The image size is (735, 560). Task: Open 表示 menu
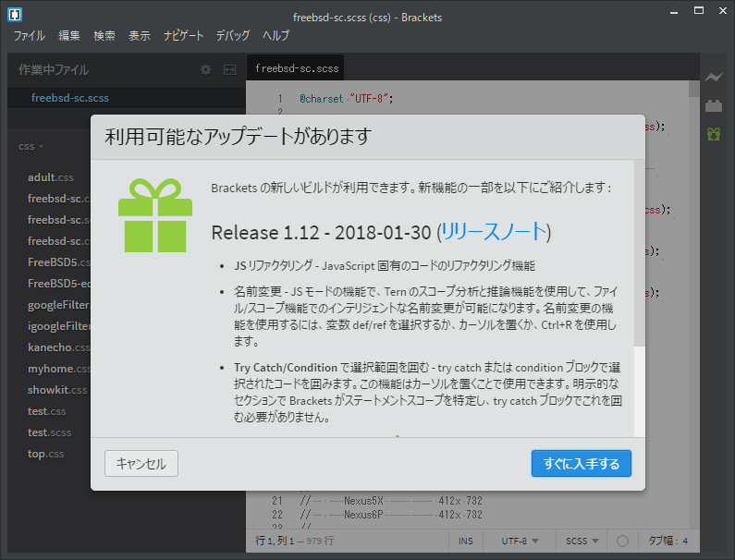click(x=140, y=36)
